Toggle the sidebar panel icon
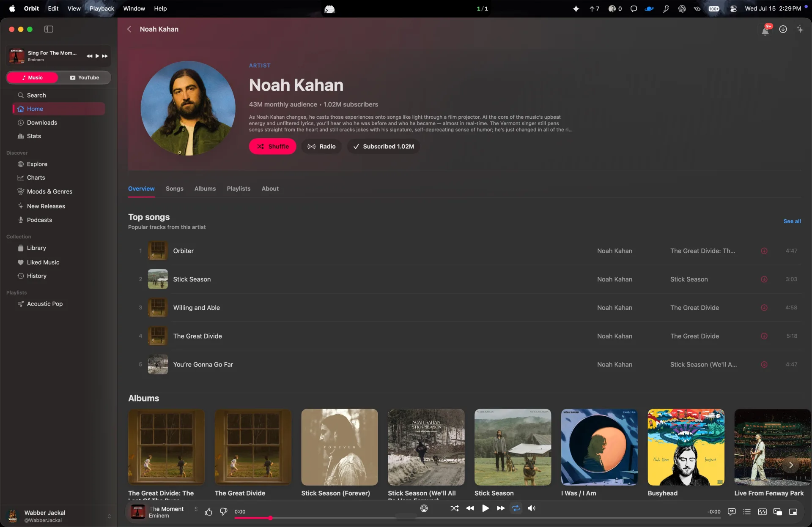 (x=49, y=29)
